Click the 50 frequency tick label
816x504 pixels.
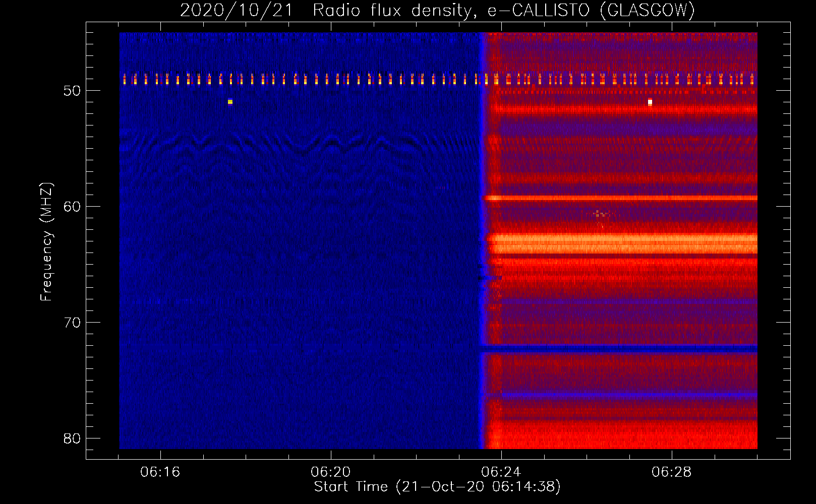(73, 91)
